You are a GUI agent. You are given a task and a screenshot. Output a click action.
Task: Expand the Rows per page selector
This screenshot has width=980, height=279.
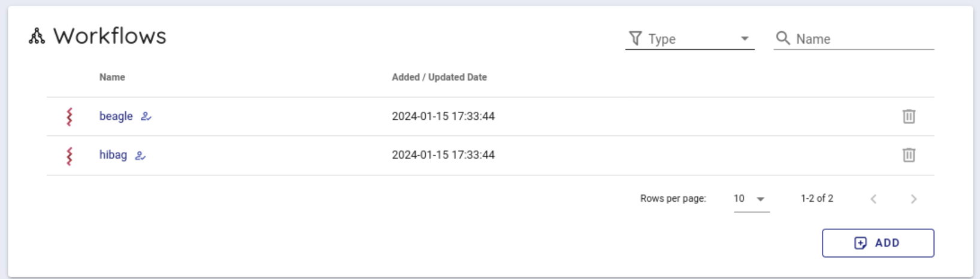pyautogui.click(x=751, y=199)
